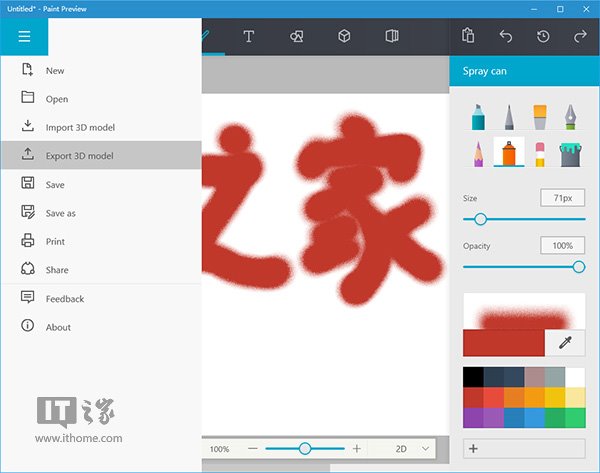Click the Feedback menu entry

pos(65,299)
